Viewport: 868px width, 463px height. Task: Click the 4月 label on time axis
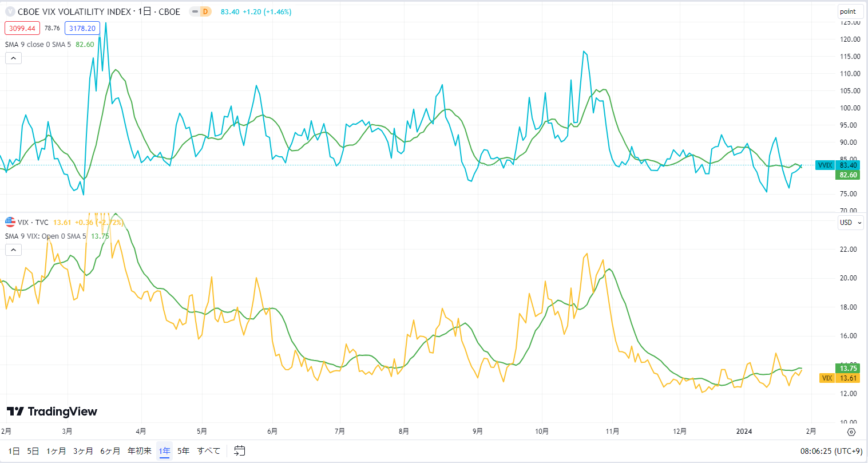pos(141,432)
